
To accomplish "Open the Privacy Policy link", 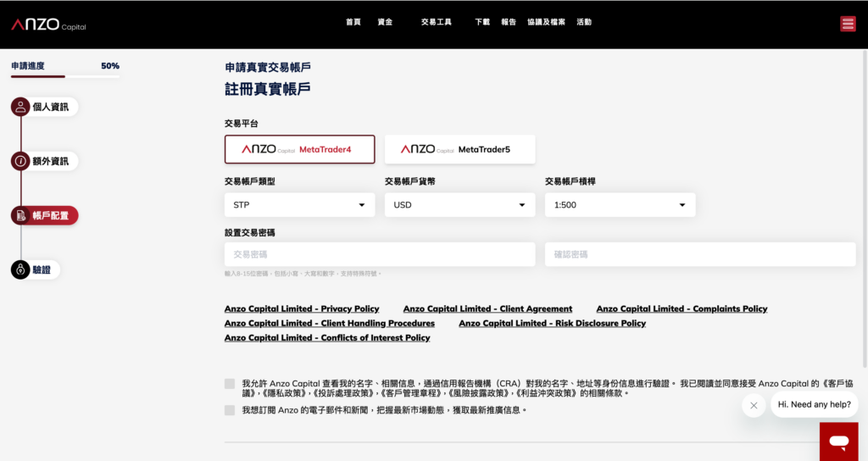I will point(302,308).
